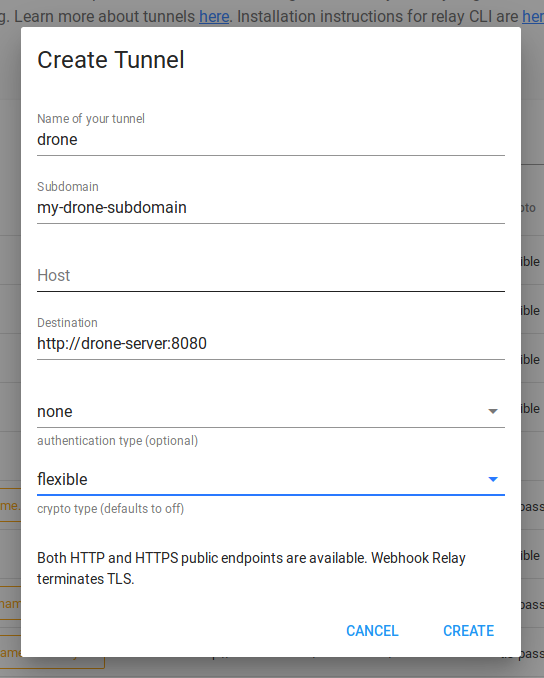Focus the tunnel name field containing 'drone'
544x678 pixels.
pos(271,140)
